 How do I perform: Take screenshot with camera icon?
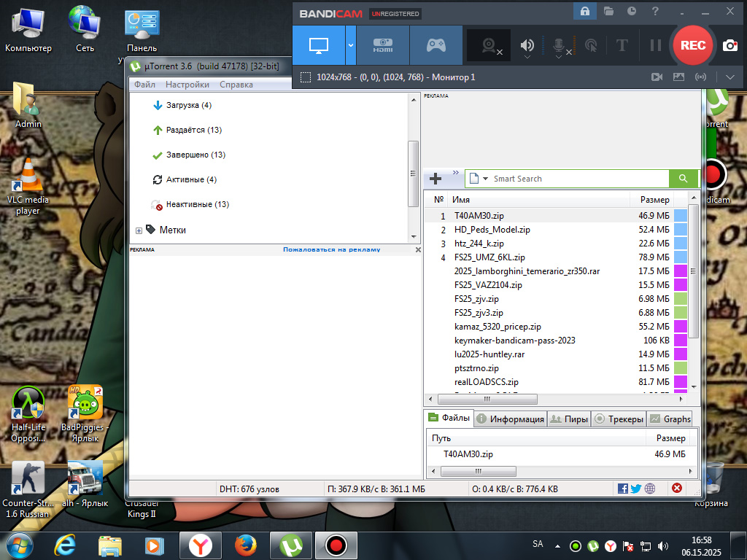tap(729, 46)
